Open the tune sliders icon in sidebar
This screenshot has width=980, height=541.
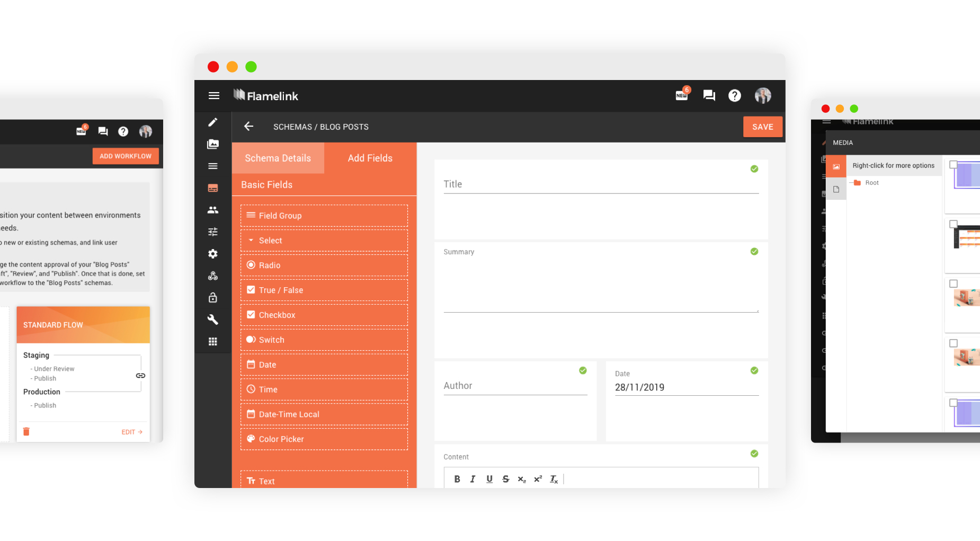click(213, 232)
